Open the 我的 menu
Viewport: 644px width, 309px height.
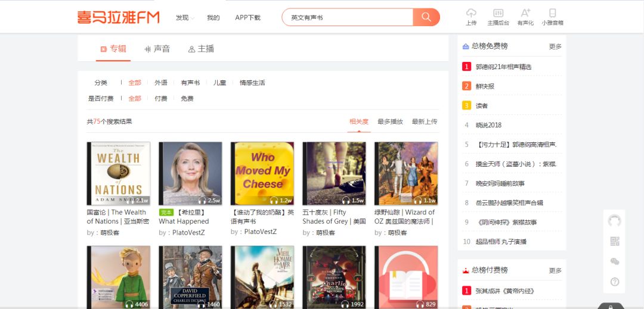[213, 18]
